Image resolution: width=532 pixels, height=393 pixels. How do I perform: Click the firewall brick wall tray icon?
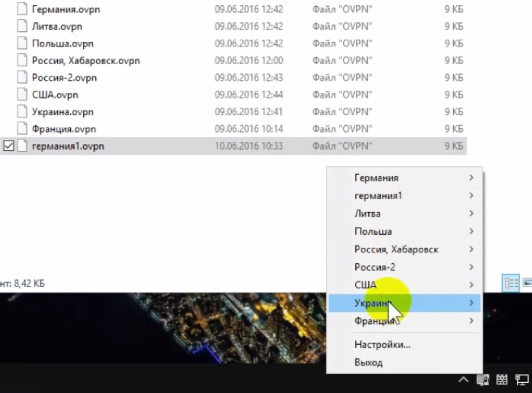pos(501,379)
